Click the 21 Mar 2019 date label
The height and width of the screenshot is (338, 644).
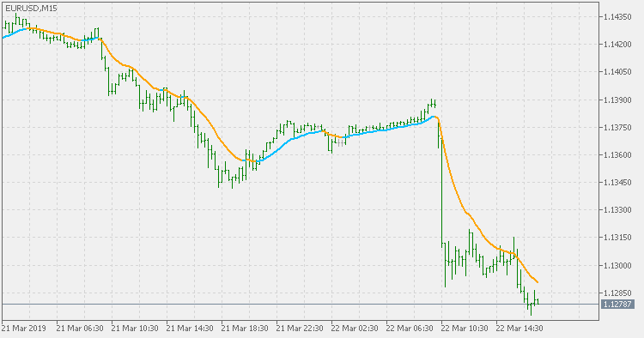coord(24,329)
